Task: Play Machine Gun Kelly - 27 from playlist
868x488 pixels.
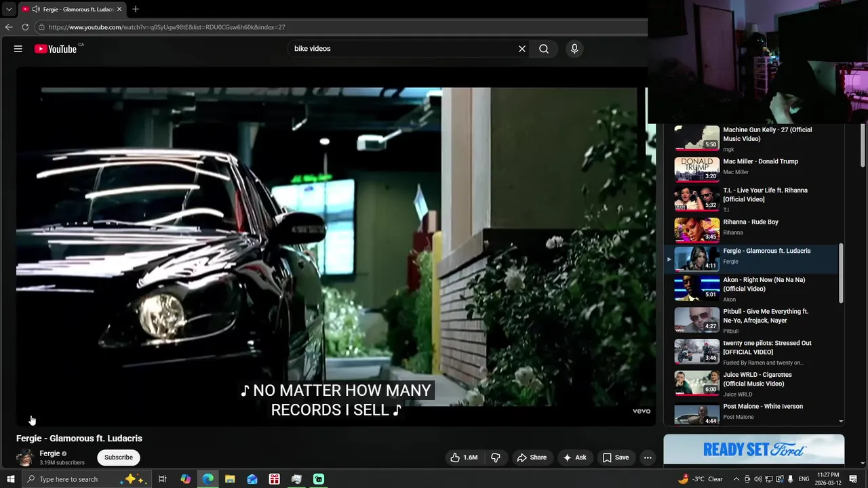Action: pos(753,138)
